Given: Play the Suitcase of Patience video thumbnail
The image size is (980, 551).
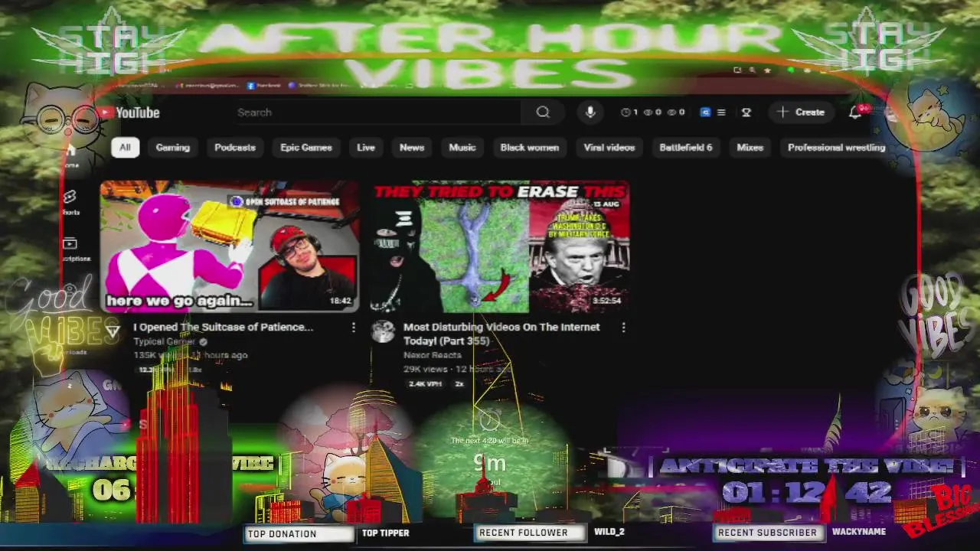Looking at the screenshot, I should [230, 247].
